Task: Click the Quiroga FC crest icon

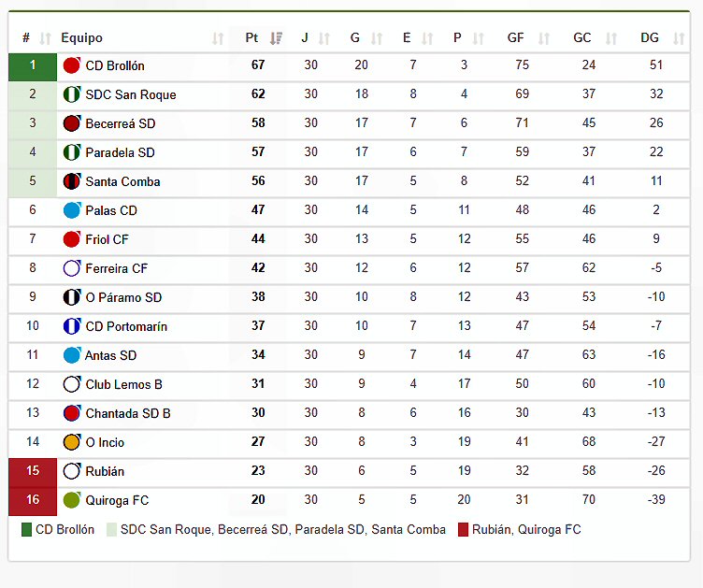Action: (x=71, y=500)
